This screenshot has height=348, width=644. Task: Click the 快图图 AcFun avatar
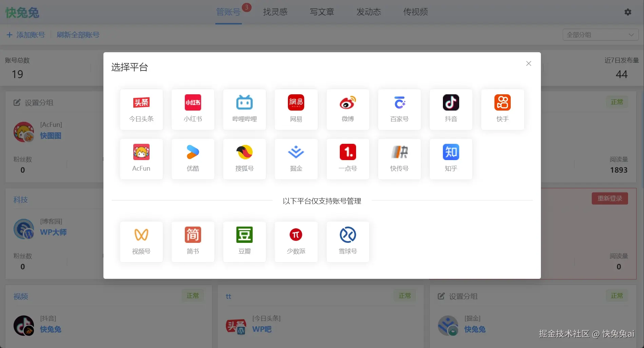[x=24, y=132]
